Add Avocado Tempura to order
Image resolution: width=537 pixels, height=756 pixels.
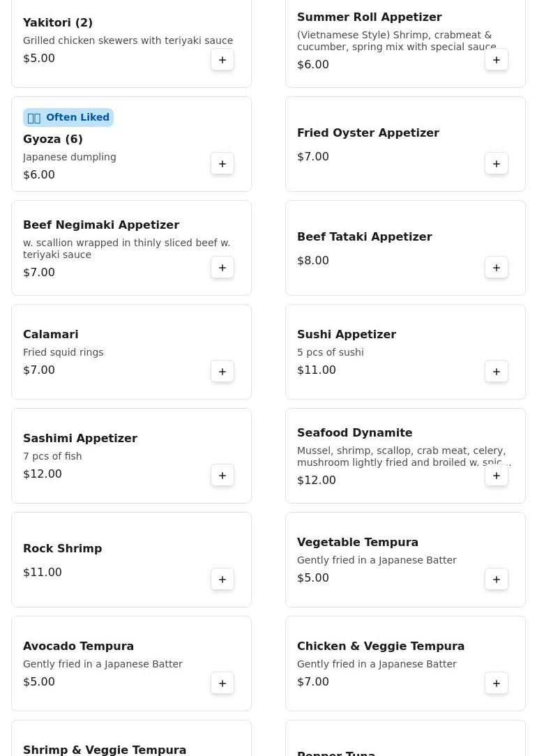pos(222,683)
